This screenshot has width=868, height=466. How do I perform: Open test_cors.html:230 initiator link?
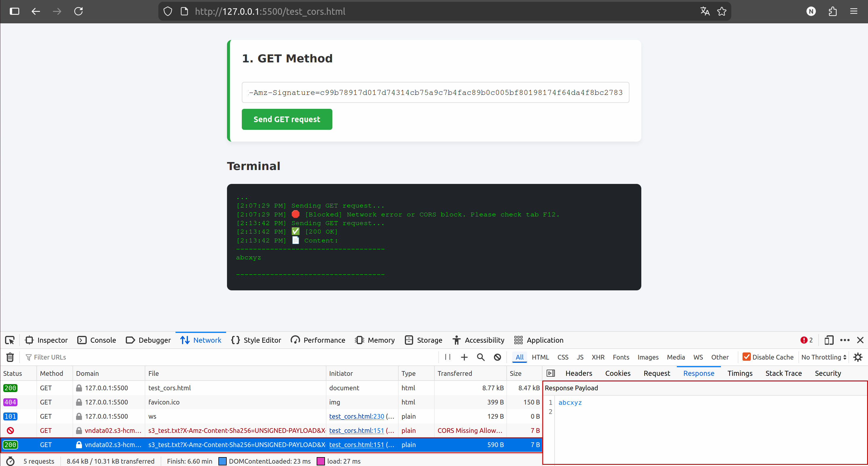pyautogui.click(x=357, y=416)
